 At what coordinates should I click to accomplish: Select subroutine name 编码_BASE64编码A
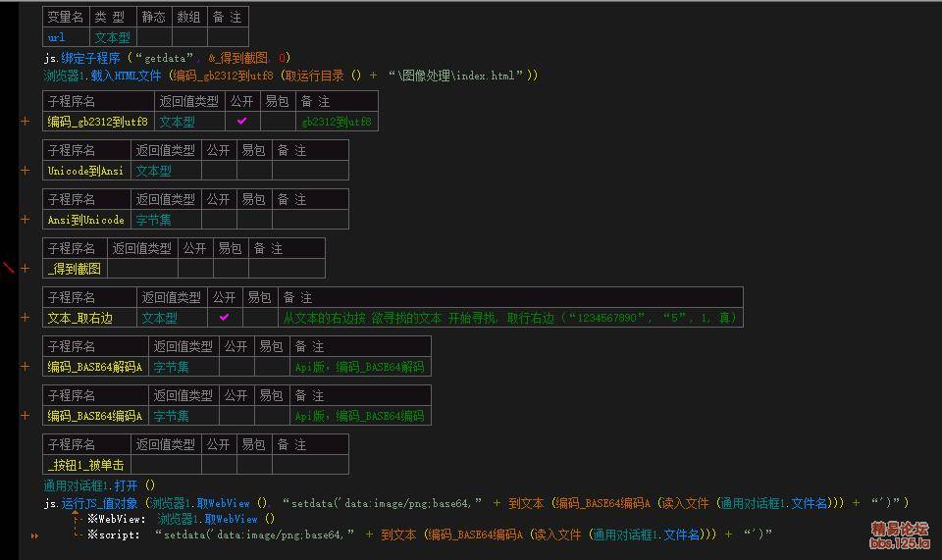point(95,416)
